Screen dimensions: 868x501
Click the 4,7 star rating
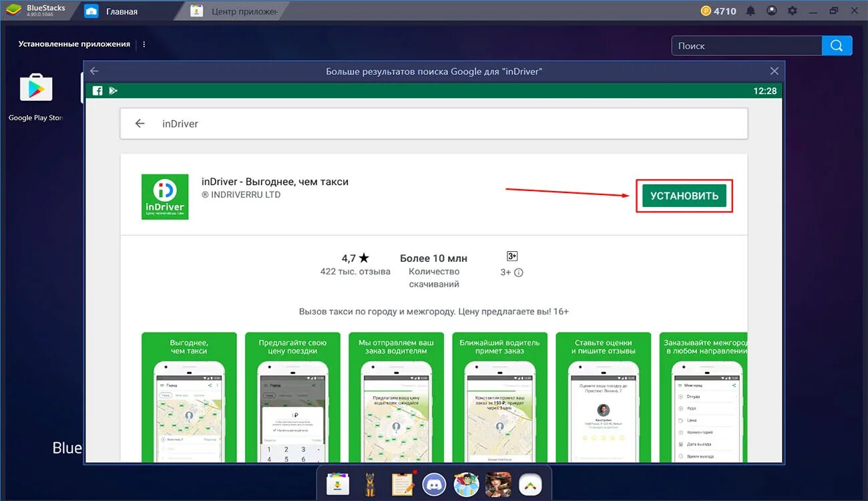pos(355,258)
